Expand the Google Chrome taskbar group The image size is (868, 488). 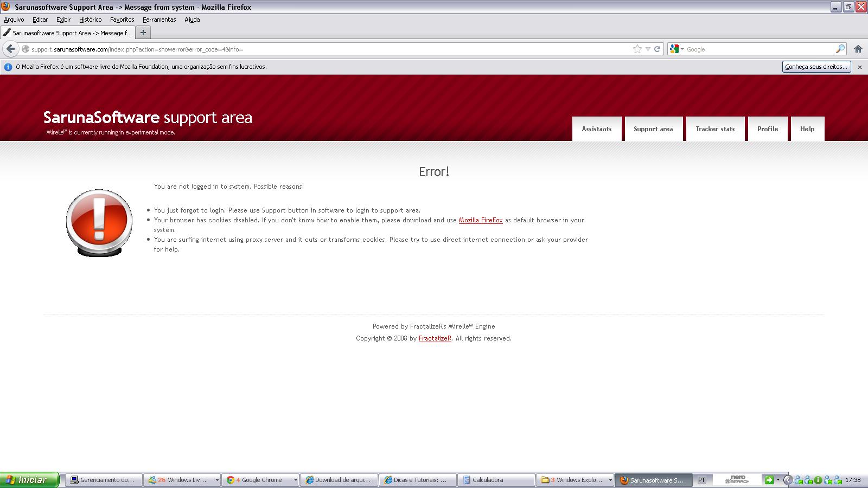point(296,480)
